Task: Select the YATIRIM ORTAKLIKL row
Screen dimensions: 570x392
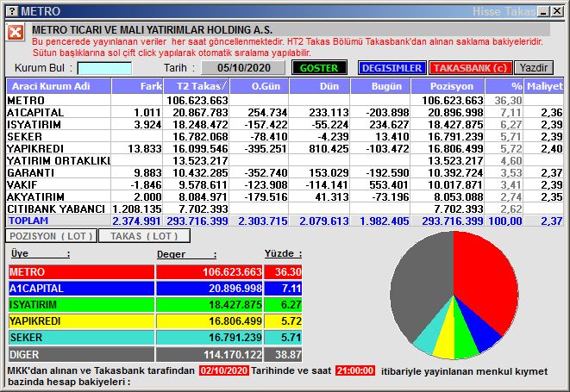Action: (x=285, y=160)
